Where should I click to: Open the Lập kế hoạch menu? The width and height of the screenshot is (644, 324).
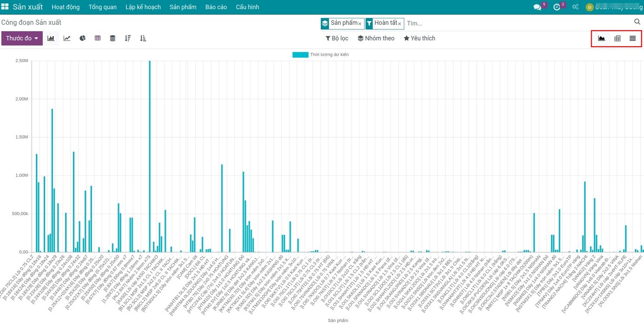tap(143, 7)
